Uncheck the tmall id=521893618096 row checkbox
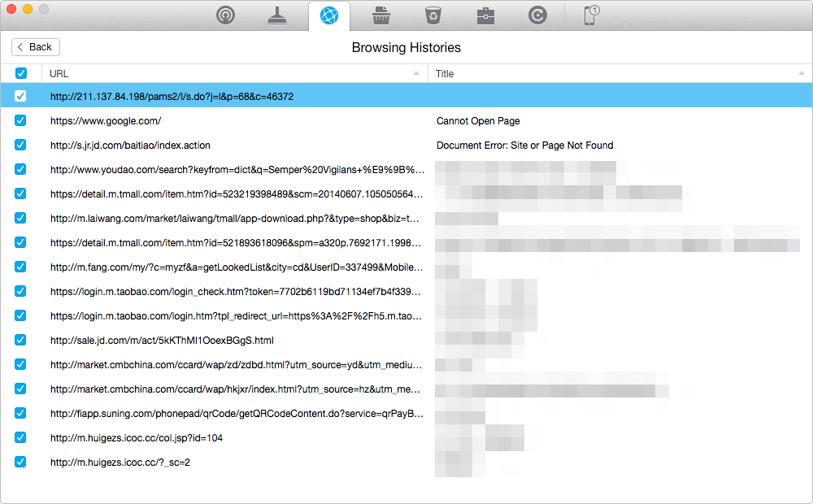 click(20, 242)
